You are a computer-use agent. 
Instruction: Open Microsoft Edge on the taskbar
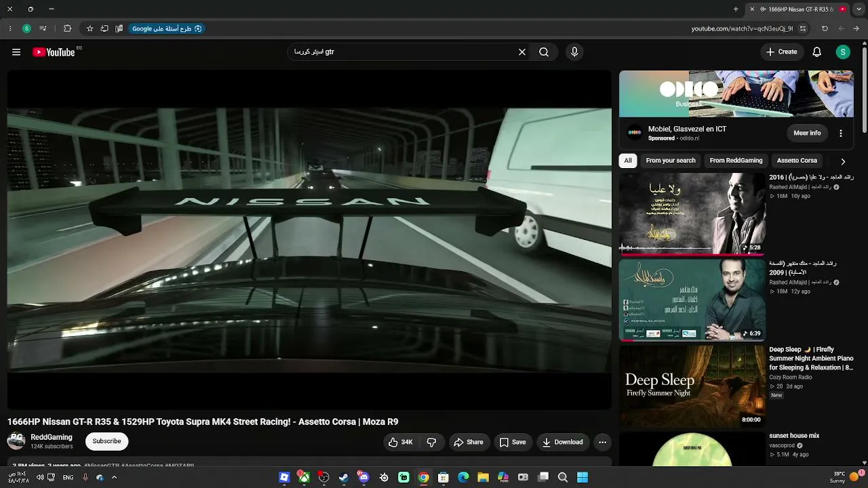pyautogui.click(x=463, y=478)
